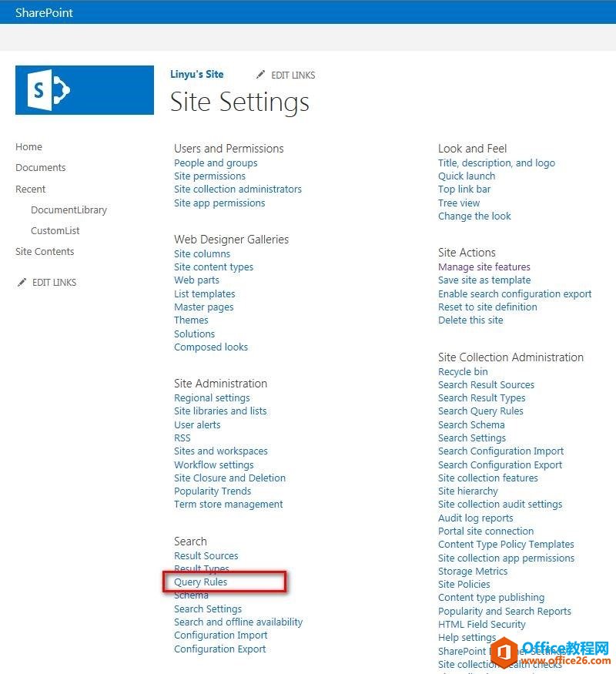This screenshot has width=616, height=674.
Task: Open the SharePoint header title
Action: [x=44, y=12]
